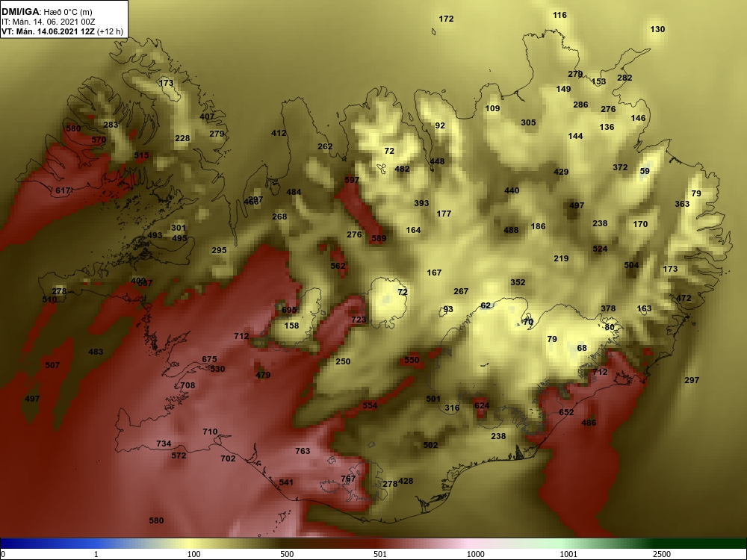Click the 283 height value

[111, 125]
